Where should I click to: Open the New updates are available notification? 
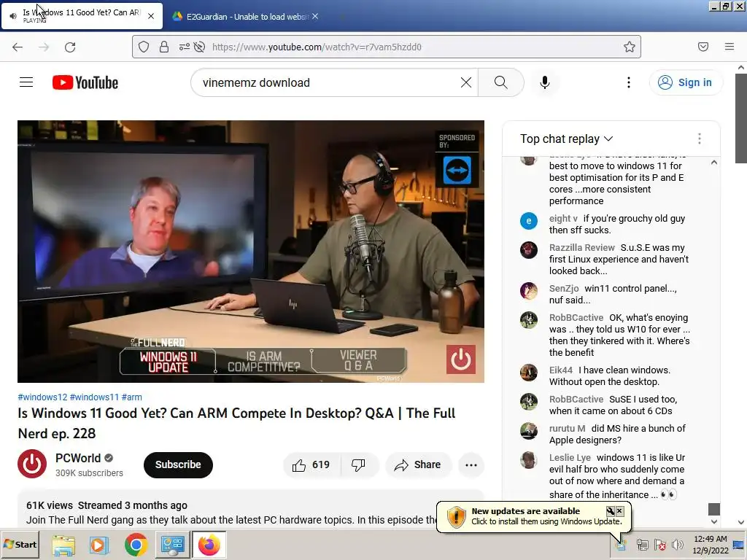click(x=533, y=516)
